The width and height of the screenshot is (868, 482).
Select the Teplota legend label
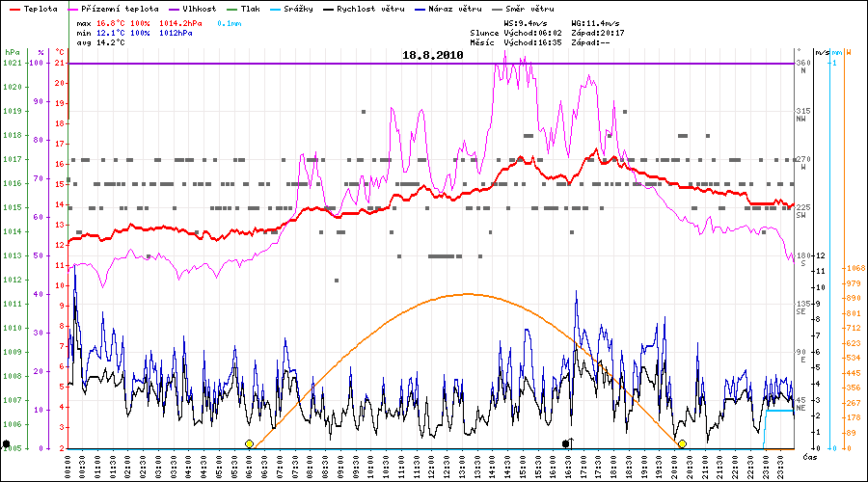(x=41, y=9)
